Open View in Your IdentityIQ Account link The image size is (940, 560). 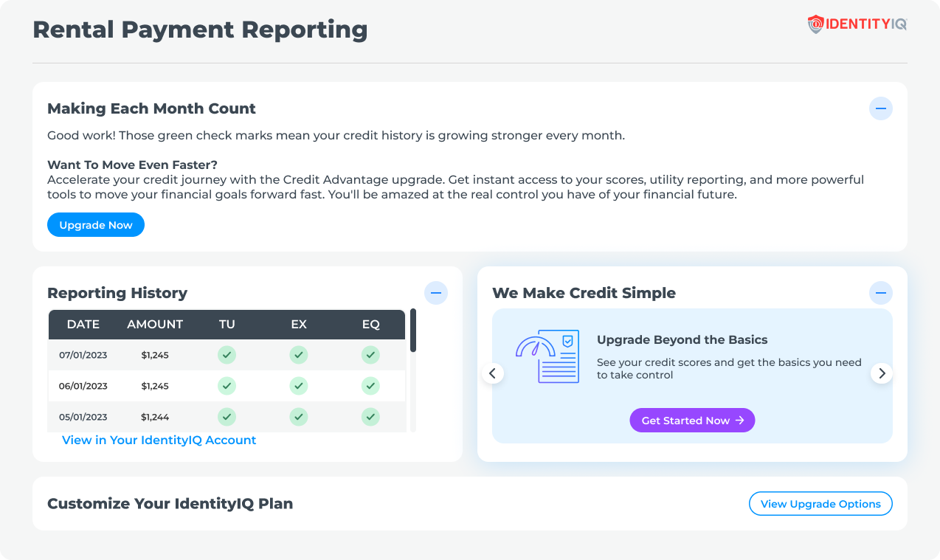coord(159,440)
